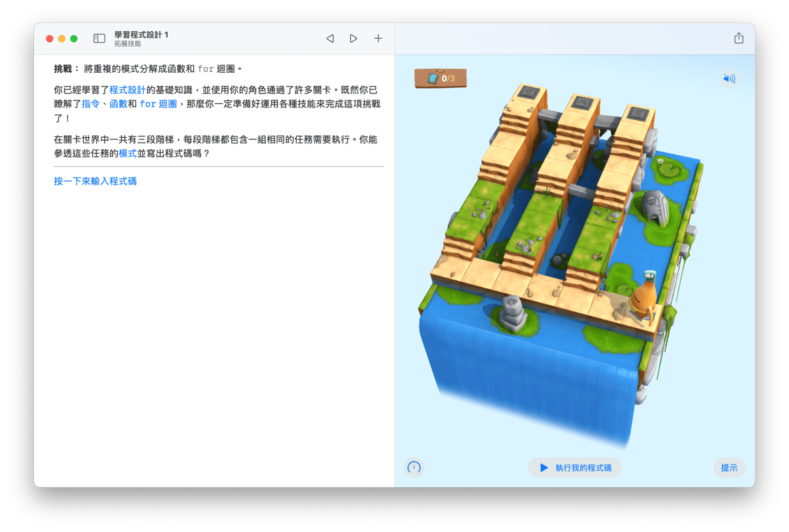Click 按一下來輸入程式碼 to enter code

coord(95,181)
